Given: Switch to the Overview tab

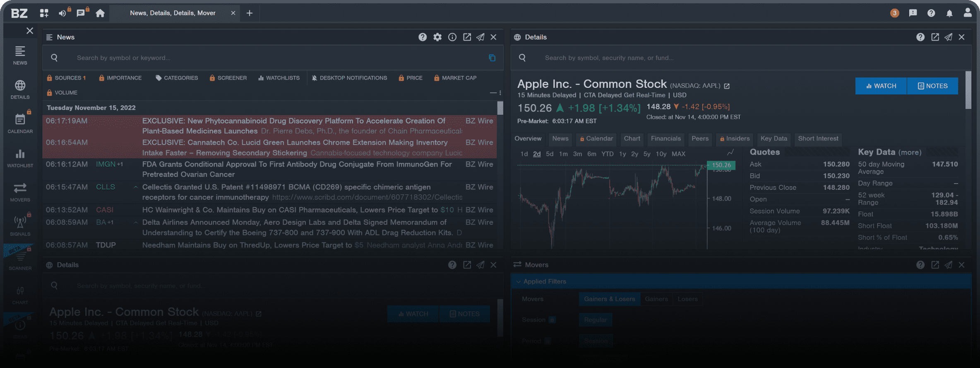Looking at the screenshot, I should [528, 139].
